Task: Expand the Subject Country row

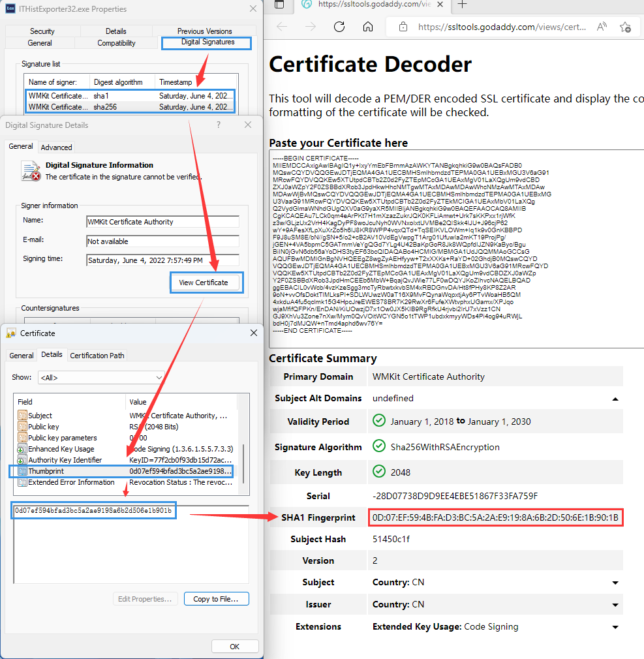Action: click(615, 583)
